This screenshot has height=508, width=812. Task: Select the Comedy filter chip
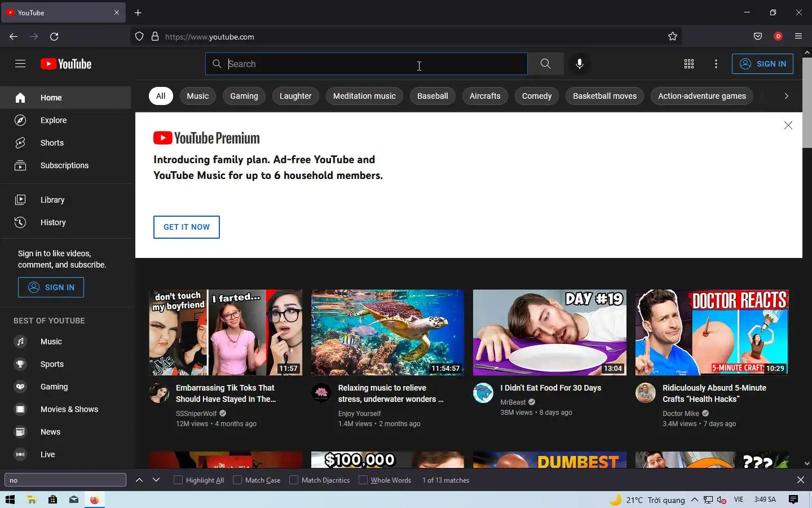(537, 96)
